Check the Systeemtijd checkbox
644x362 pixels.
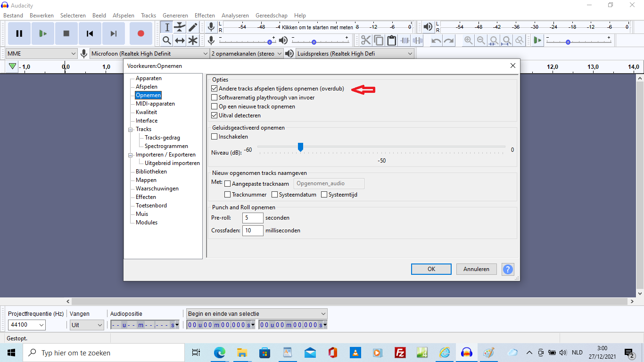click(324, 195)
